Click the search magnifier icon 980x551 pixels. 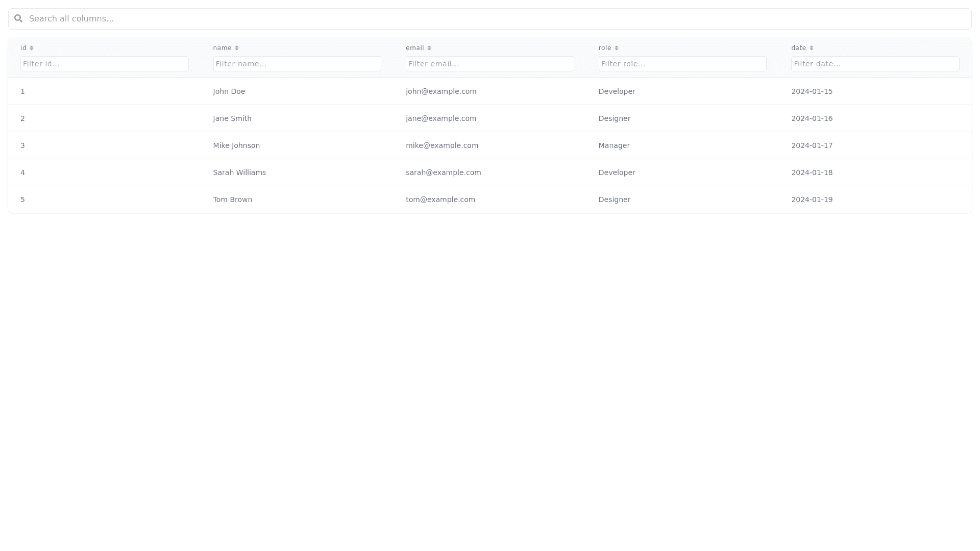[x=18, y=18]
